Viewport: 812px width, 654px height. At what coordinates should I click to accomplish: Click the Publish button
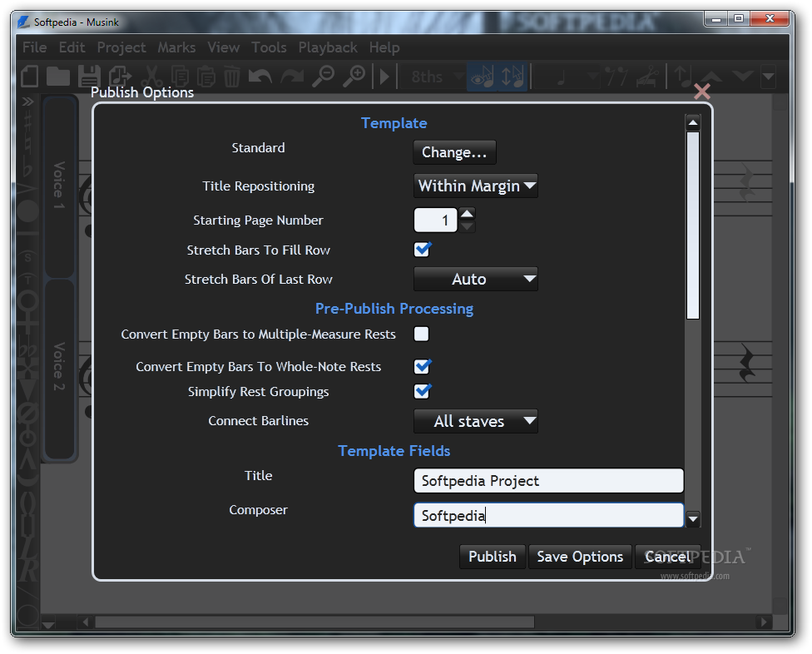tap(492, 557)
